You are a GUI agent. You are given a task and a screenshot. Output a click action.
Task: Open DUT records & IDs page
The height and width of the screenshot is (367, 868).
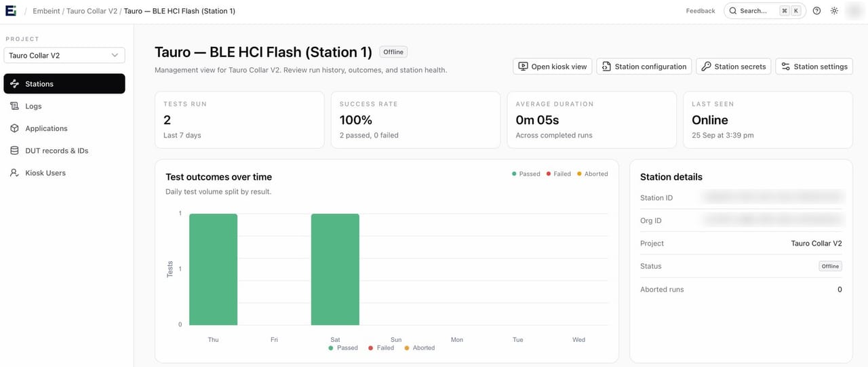point(64,151)
